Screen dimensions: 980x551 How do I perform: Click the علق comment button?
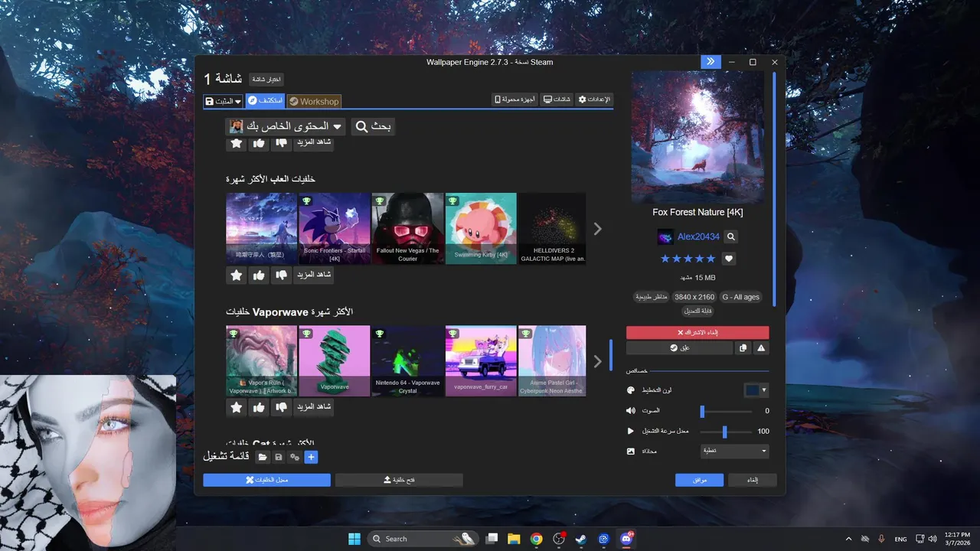pyautogui.click(x=679, y=348)
